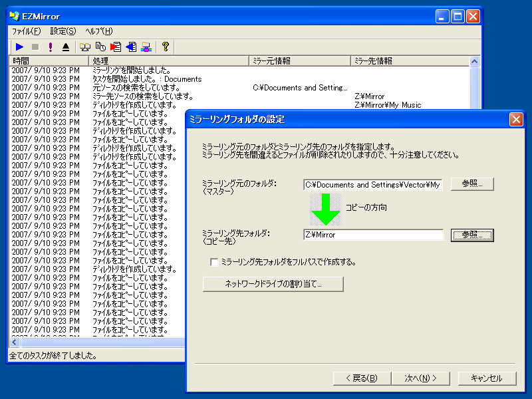Click the ミラー元情報 column header
532x399 pixels.
(300, 61)
